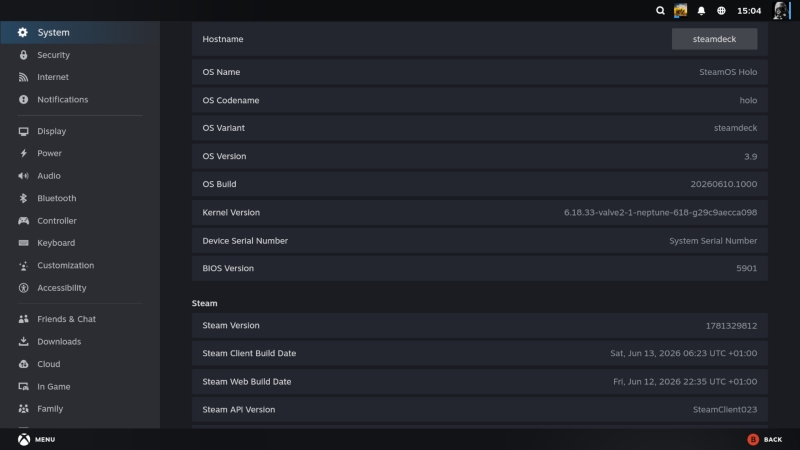Click the Cloud icon in sidebar

coord(23,364)
